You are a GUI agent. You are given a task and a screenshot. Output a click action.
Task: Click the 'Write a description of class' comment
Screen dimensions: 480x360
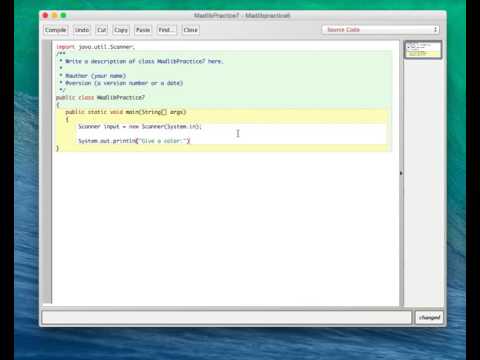click(x=141, y=61)
